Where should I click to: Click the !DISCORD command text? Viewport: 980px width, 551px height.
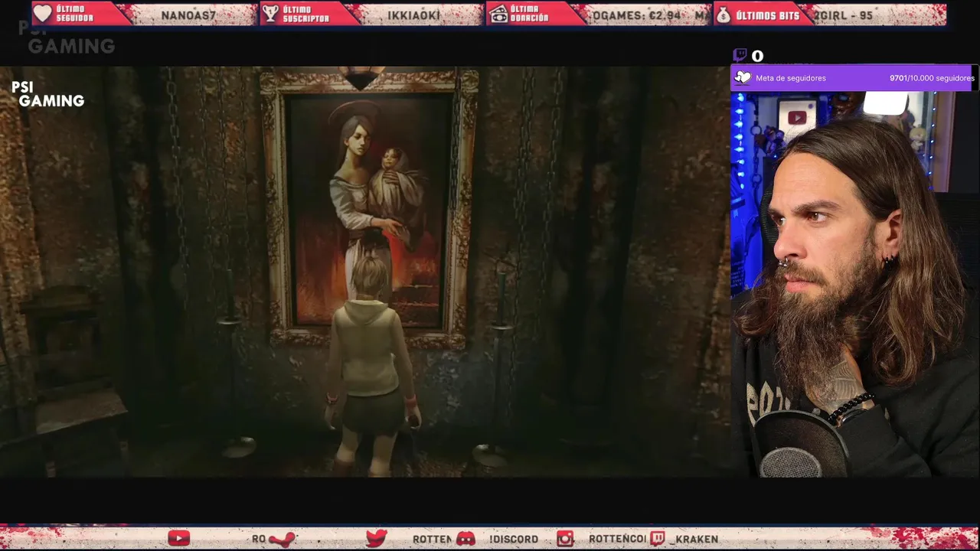tap(514, 539)
